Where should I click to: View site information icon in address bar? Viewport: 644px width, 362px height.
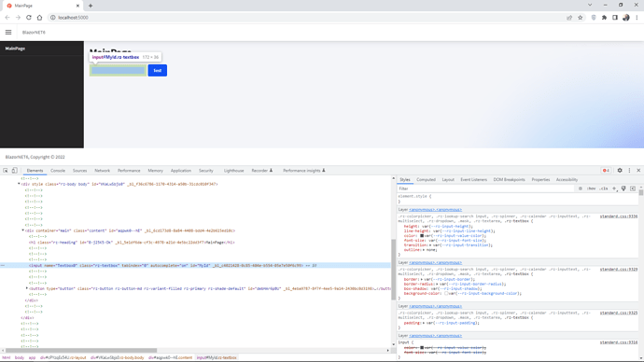pos(52,18)
